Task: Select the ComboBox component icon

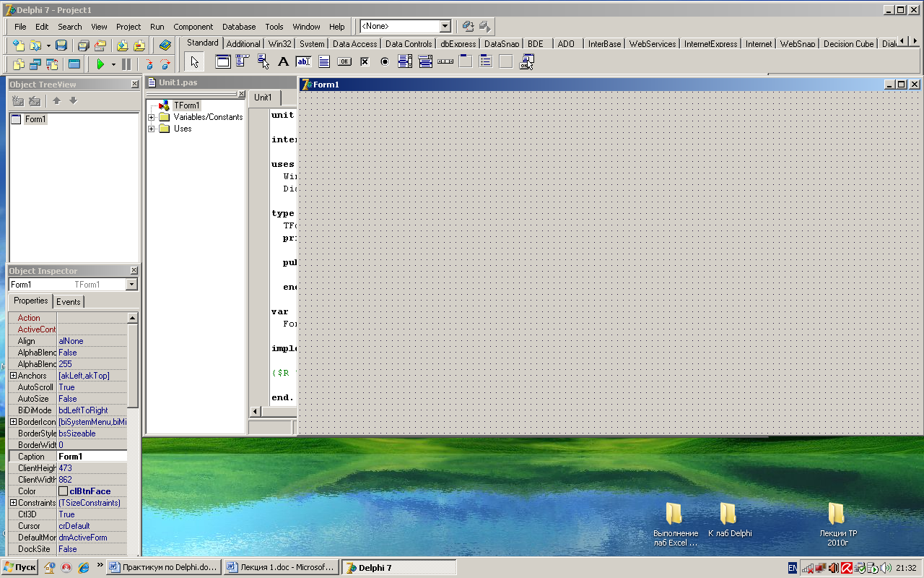Action: tap(425, 62)
